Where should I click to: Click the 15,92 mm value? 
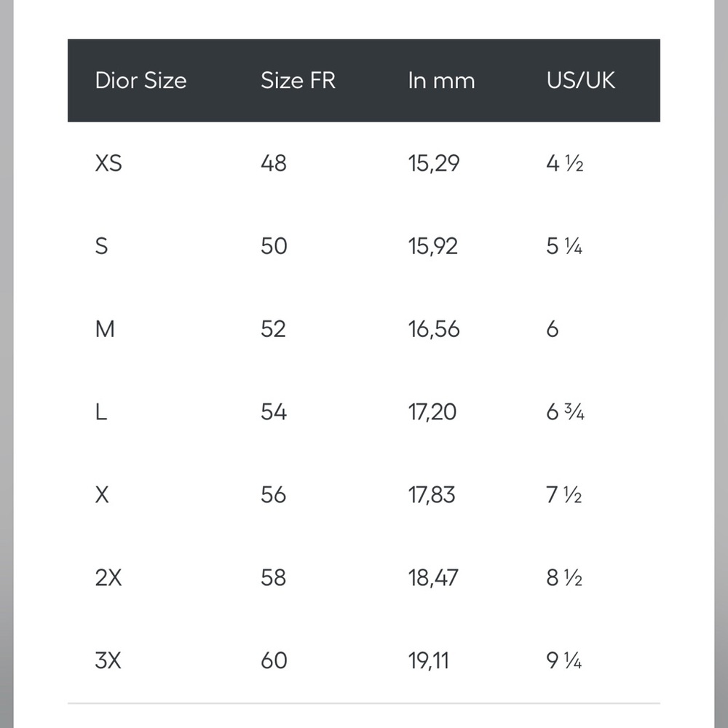point(432,246)
